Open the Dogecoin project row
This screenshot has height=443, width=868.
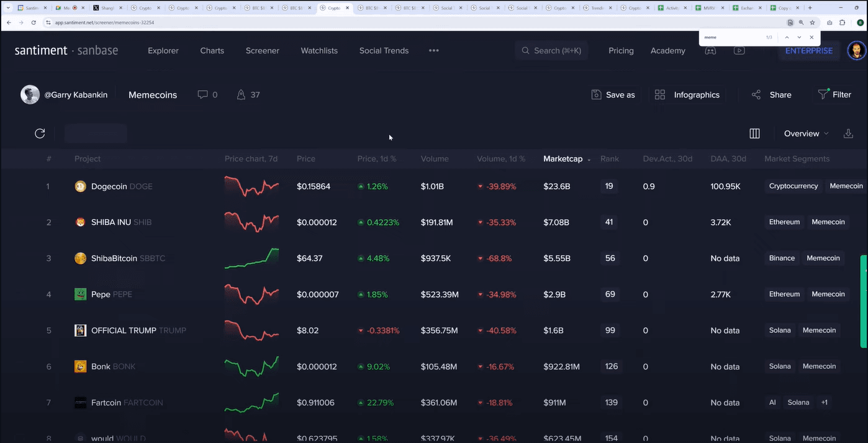tap(109, 186)
